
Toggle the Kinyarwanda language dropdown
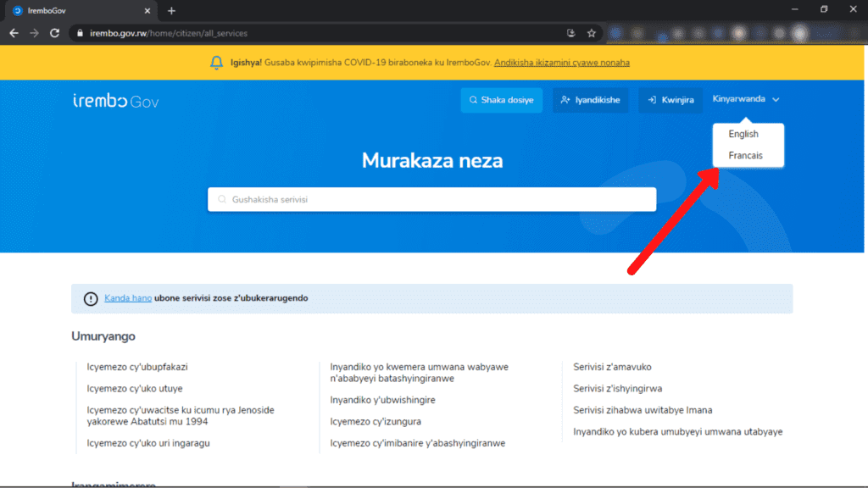(x=746, y=99)
